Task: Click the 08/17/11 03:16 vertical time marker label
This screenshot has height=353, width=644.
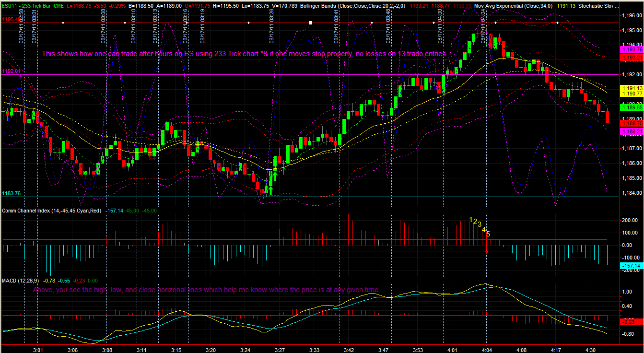Action: tap(185, 25)
